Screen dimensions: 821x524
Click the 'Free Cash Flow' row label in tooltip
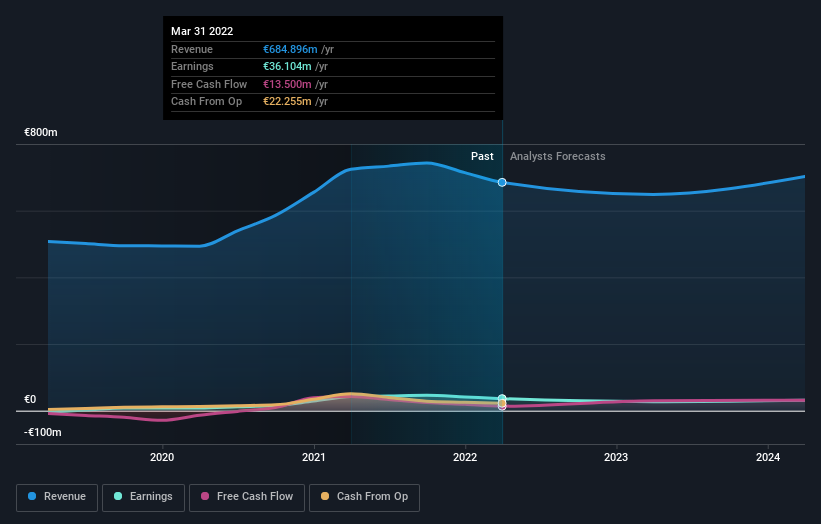pyautogui.click(x=209, y=84)
